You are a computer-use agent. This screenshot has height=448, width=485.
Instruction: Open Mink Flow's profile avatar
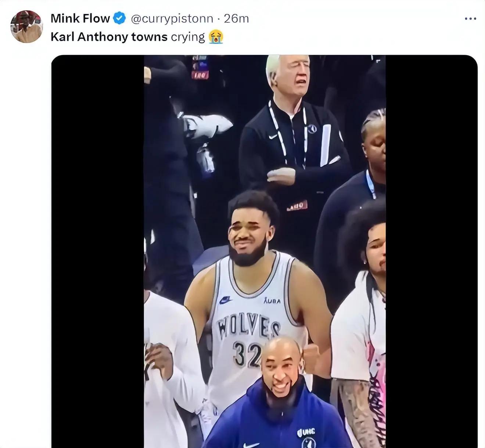coord(26,26)
